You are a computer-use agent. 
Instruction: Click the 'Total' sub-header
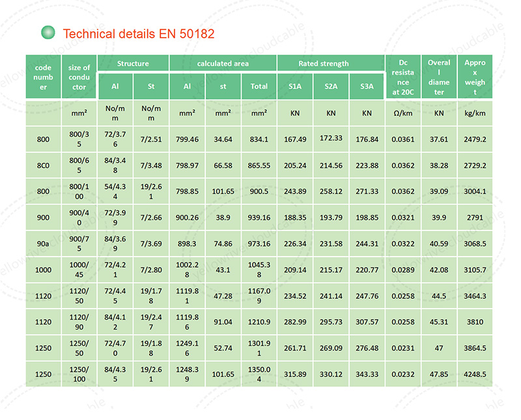[x=259, y=87]
